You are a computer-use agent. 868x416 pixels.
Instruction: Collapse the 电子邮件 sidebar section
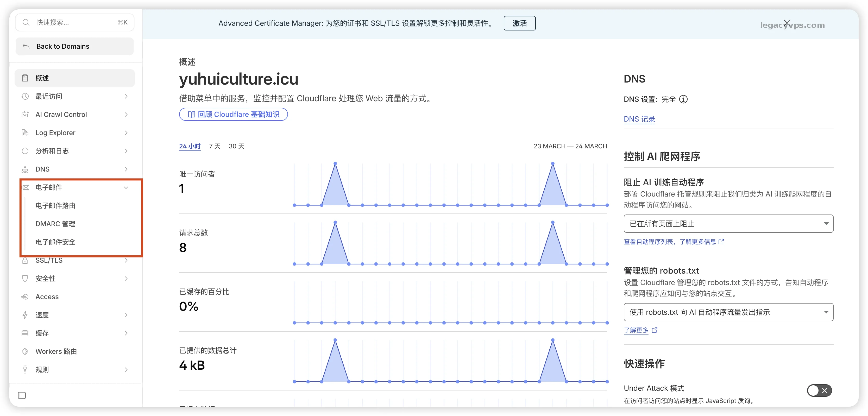(x=126, y=187)
